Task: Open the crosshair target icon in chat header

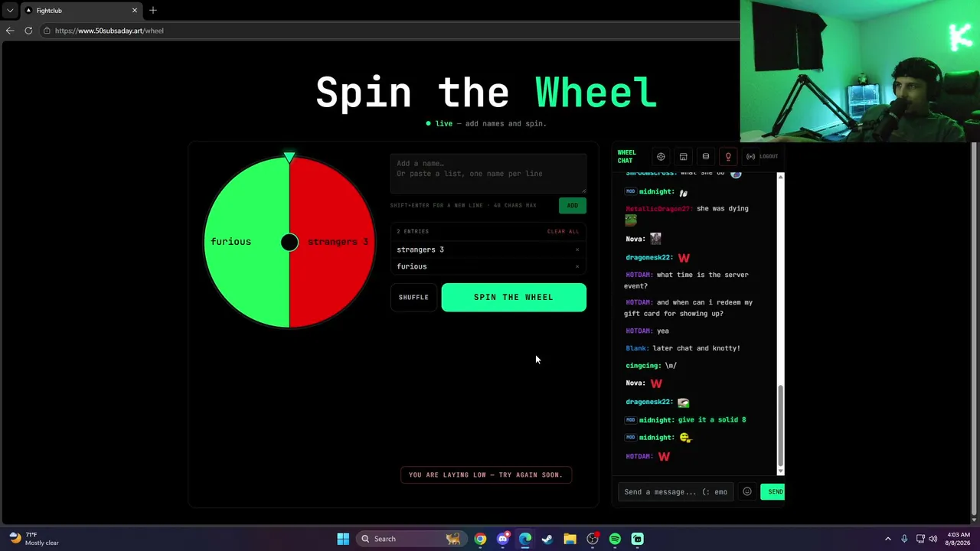Action: click(x=661, y=157)
